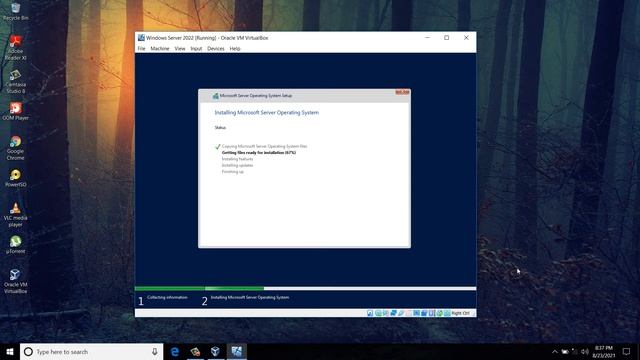Open the Help menu
Image resolution: width=640 pixels, height=360 pixels.
[x=235, y=49]
